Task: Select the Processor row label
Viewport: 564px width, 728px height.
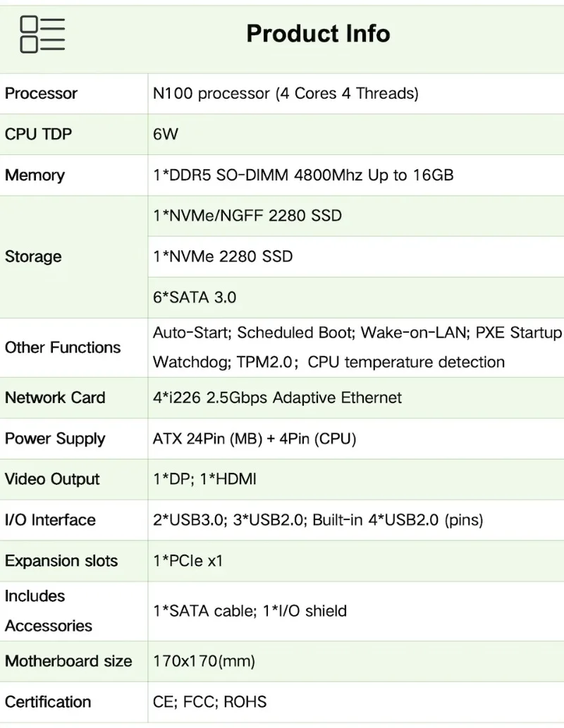Action: point(41,93)
